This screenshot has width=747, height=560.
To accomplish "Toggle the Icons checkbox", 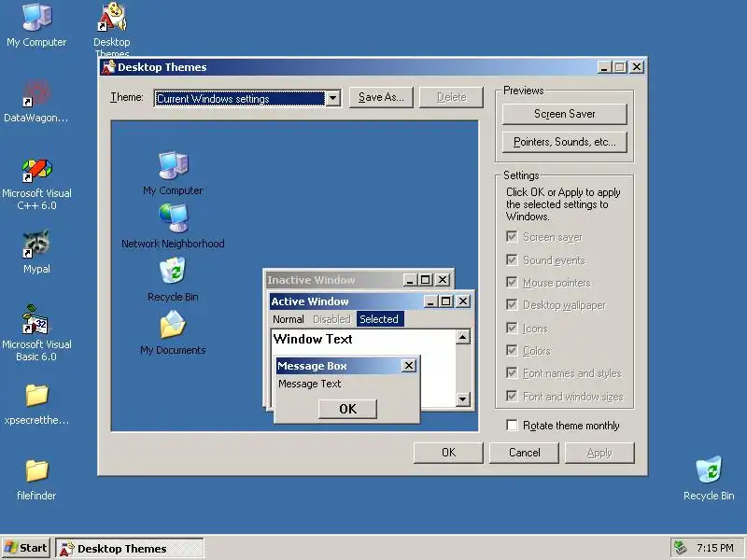I will click(x=512, y=329).
